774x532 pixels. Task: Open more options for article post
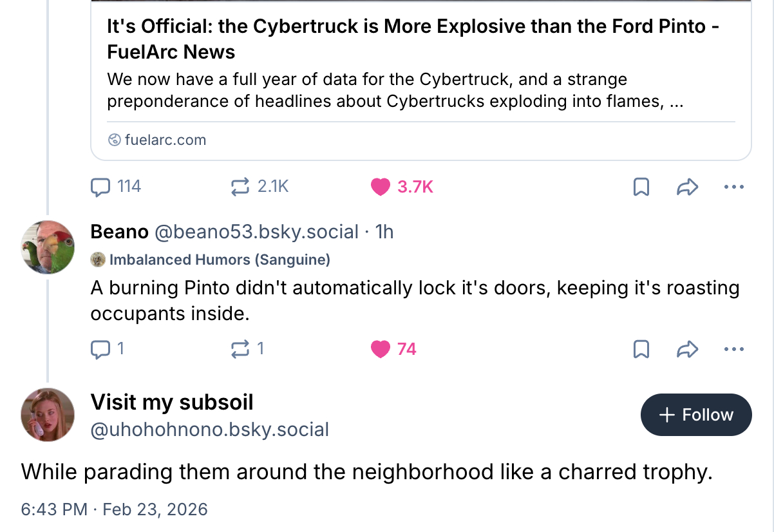point(734,187)
